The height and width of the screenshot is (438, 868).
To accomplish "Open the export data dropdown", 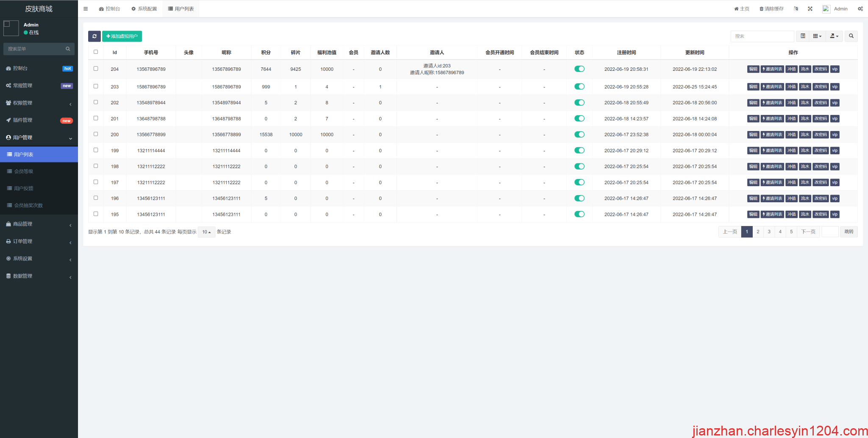I will coord(834,36).
